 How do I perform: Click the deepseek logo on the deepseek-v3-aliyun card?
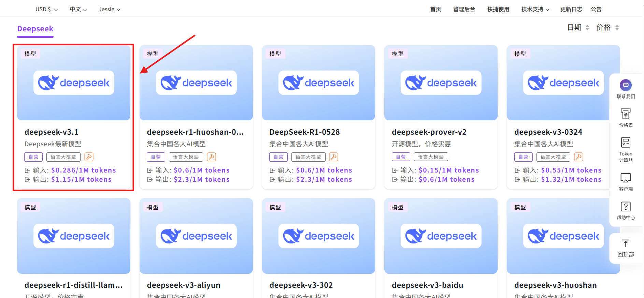pos(196,236)
